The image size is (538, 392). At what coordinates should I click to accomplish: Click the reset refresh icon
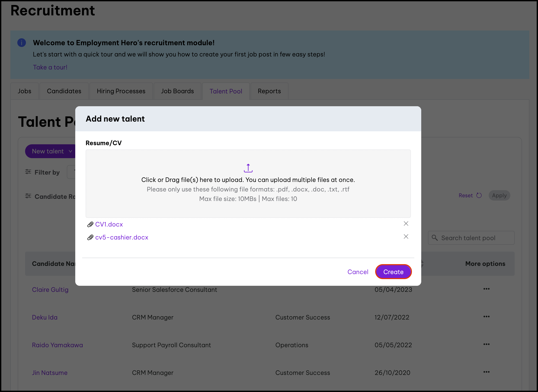click(x=479, y=195)
